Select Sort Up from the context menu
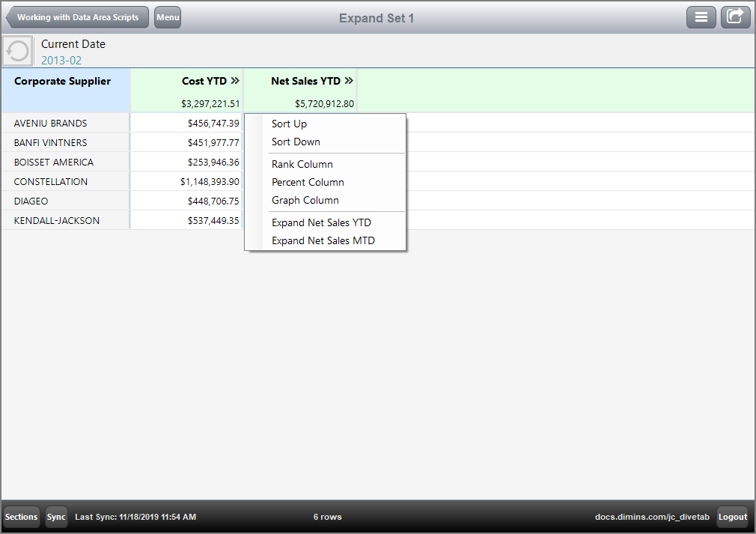Viewport: 756px width, 534px height. [x=289, y=124]
